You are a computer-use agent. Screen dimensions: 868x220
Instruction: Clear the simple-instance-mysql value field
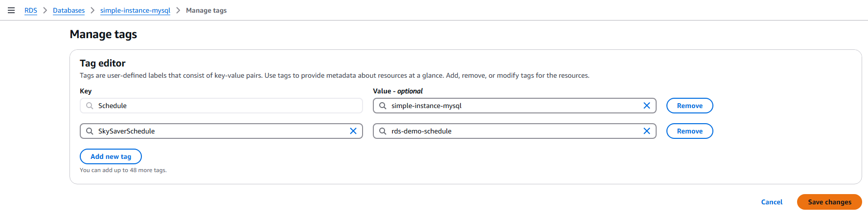(x=646, y=106)
